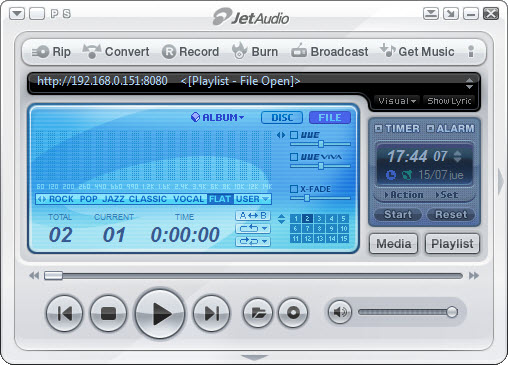Skip to next track button

211,313
